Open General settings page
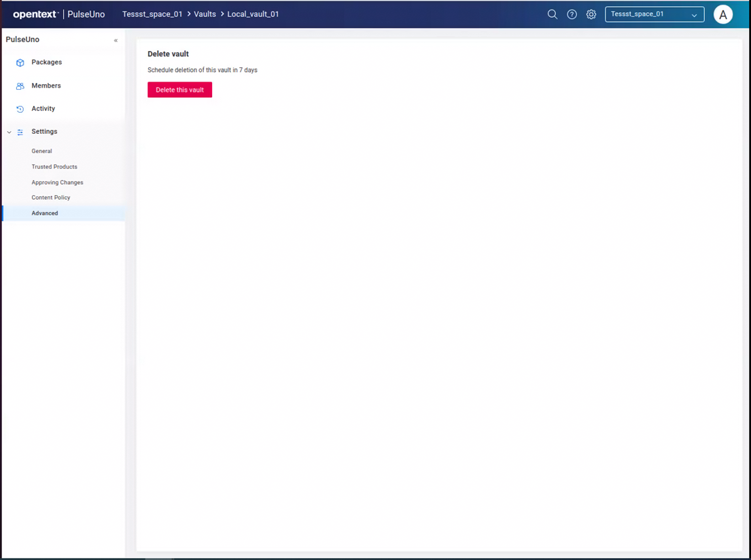The width and height of the screenshot is (751, 560). point(41,151)
